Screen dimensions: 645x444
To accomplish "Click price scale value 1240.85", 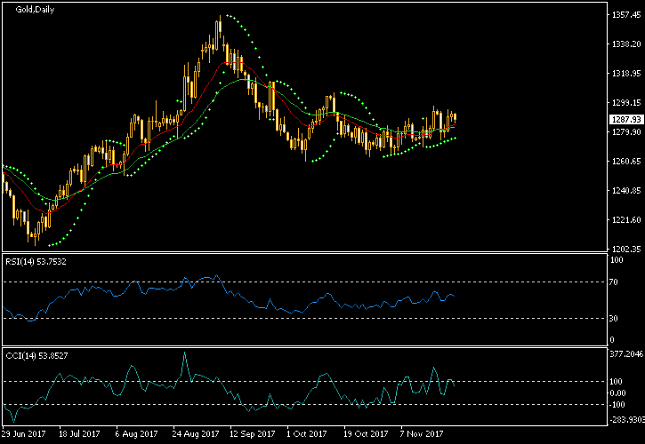I will (x=626, y=191).
